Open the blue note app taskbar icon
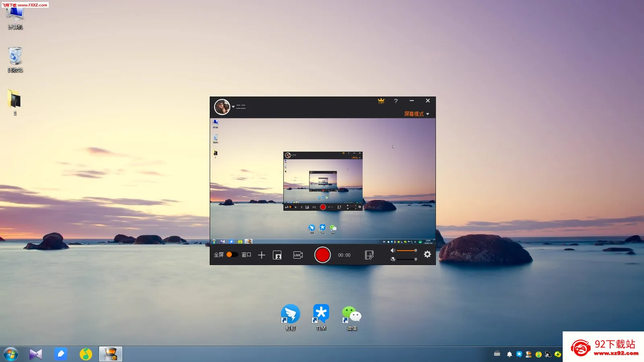644x362 pixels. point(61,354)
